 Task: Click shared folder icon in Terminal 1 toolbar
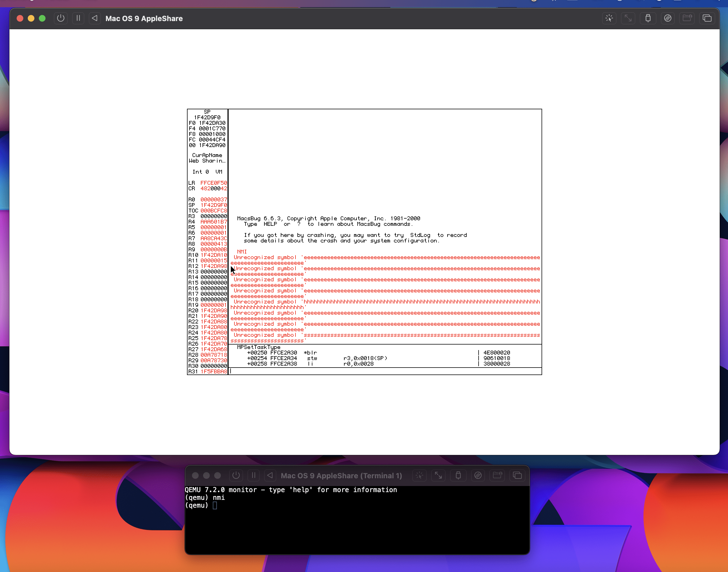[x=497, y=475]
